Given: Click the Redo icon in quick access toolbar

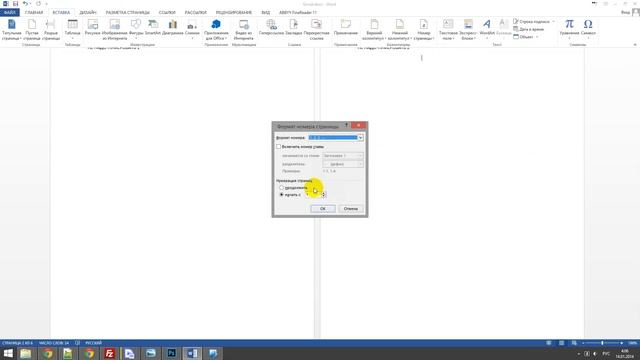Looking at the screenshot, I should click(x=38, y=4).
